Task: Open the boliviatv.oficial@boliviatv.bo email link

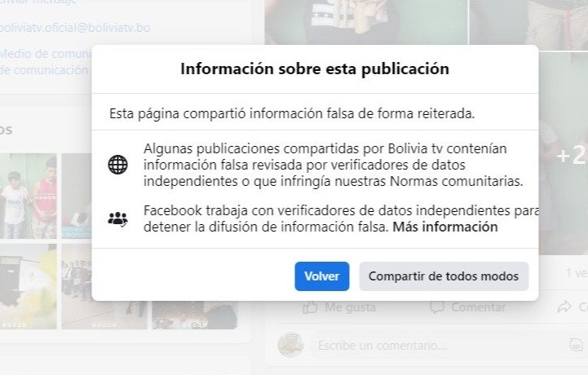Action: tap(74, 28)
